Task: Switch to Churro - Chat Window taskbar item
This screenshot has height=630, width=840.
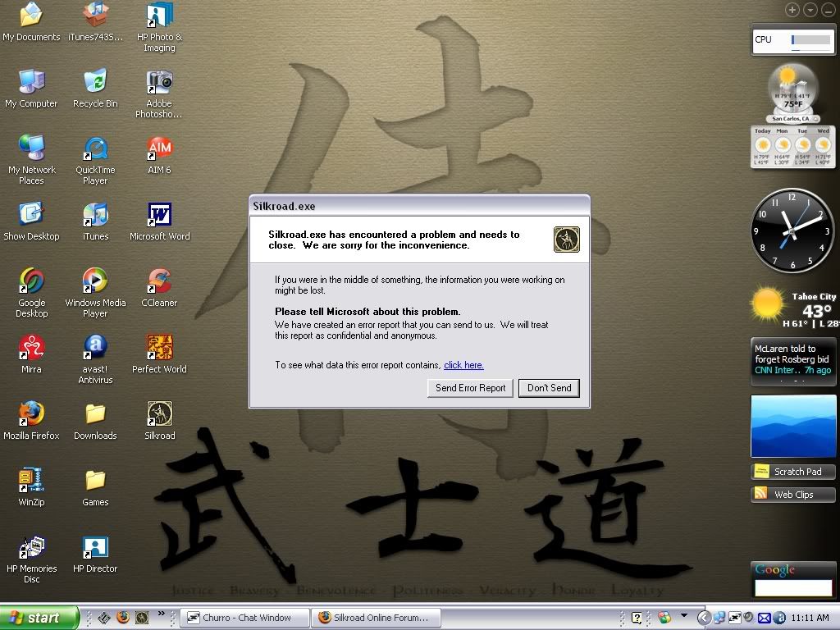Action: pos(245,618)
